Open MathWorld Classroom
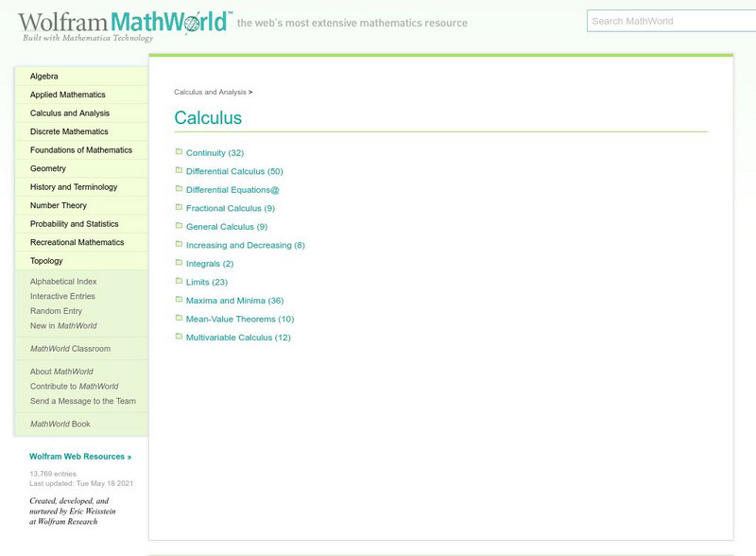 [x=70, y=349]
